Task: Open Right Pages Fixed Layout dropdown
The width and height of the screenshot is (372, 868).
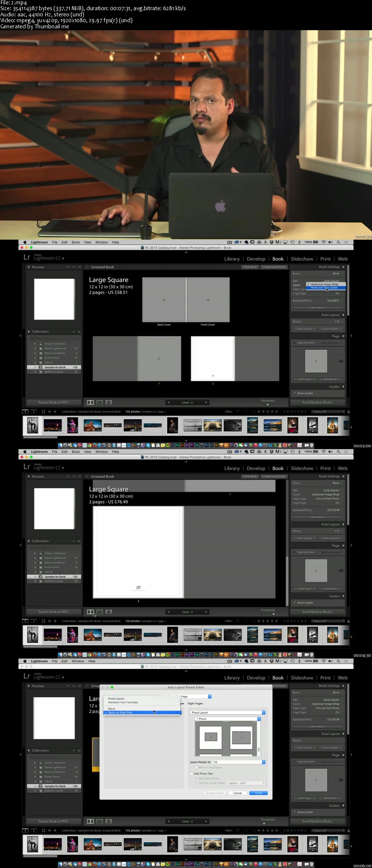Action: [x=228, y=712]
